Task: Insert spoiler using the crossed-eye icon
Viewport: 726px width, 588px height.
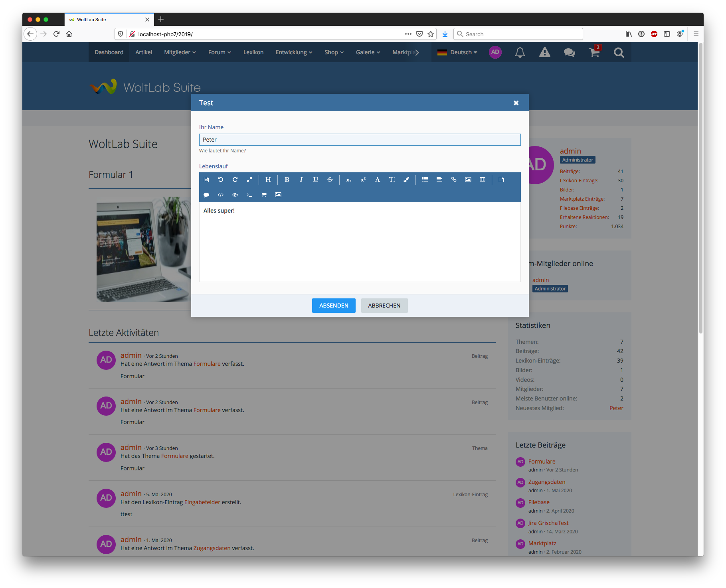Action: tap(235, 195)
